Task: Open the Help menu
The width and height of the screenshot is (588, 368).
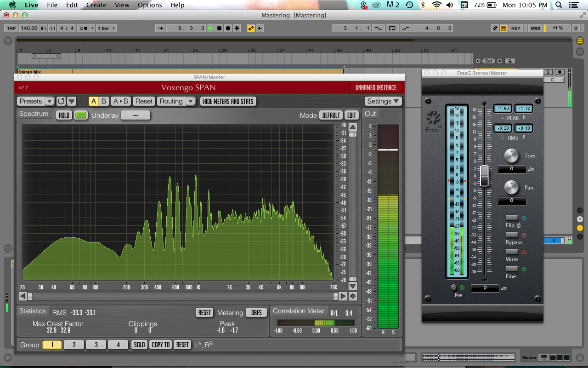Action: pos(177,5)
